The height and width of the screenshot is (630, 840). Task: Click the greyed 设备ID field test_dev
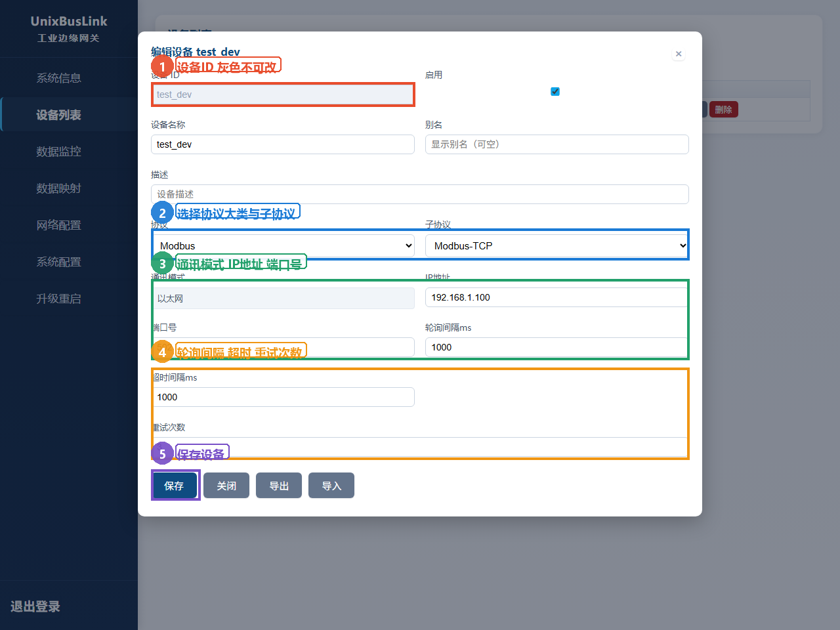pyautogui.click(x=283, y=94)
